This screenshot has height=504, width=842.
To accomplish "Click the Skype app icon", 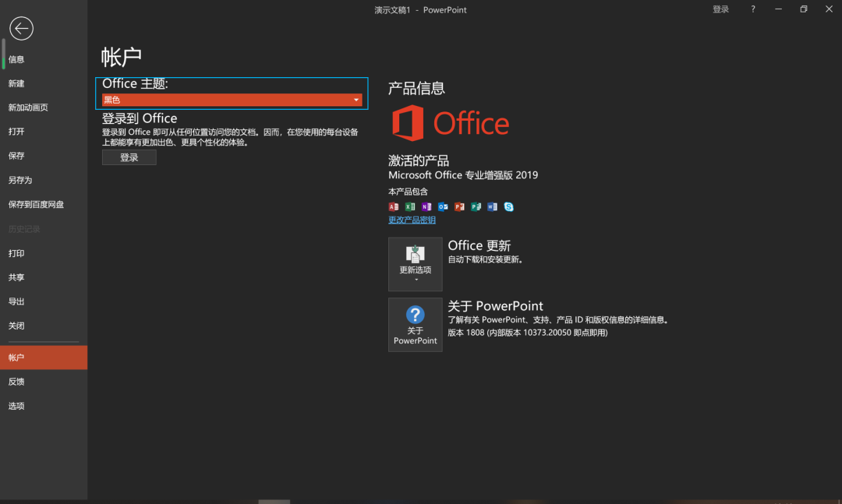I will pyautogui.click(x=508, y=206).
